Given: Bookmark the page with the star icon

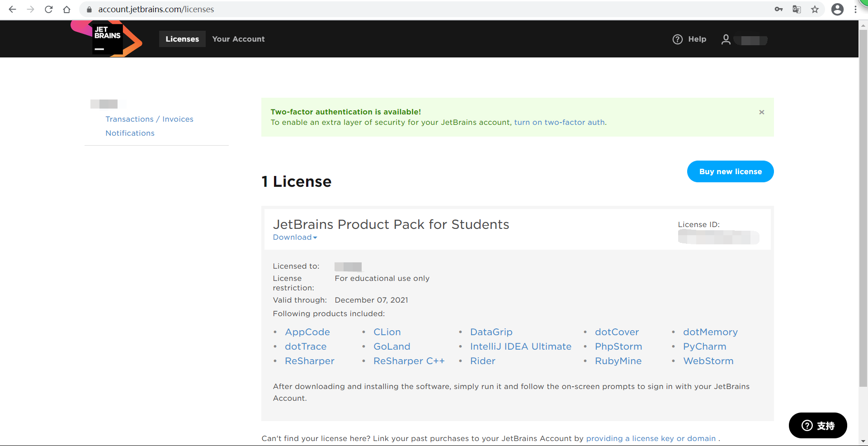Looking at the screenshot, I should pyautogui.click(x=815, y=9).
